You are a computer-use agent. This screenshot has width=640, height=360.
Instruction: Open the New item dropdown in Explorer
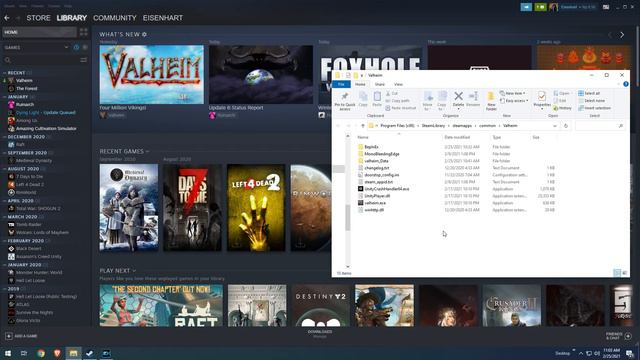513,93
